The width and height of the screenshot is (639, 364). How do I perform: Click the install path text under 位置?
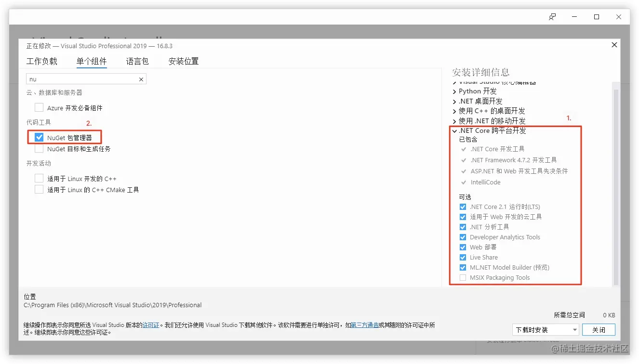113,305
